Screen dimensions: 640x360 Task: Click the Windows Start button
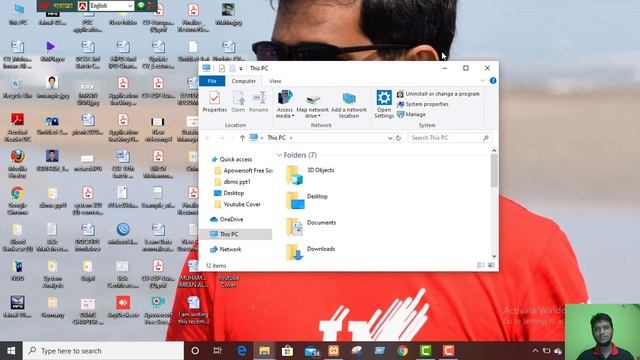pyautogui.click(x=11, y=351)
